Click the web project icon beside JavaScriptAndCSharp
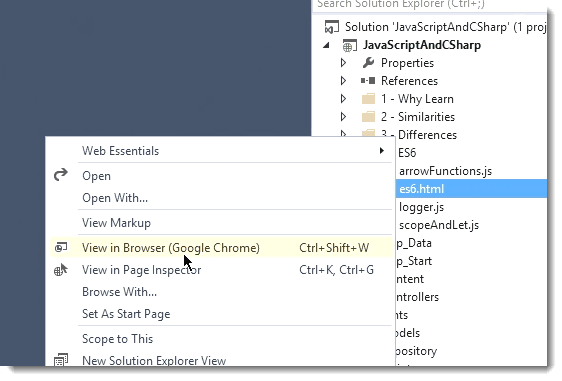This screenshot has width=562, height=381. pyautogui.click(x=349, y=45)
